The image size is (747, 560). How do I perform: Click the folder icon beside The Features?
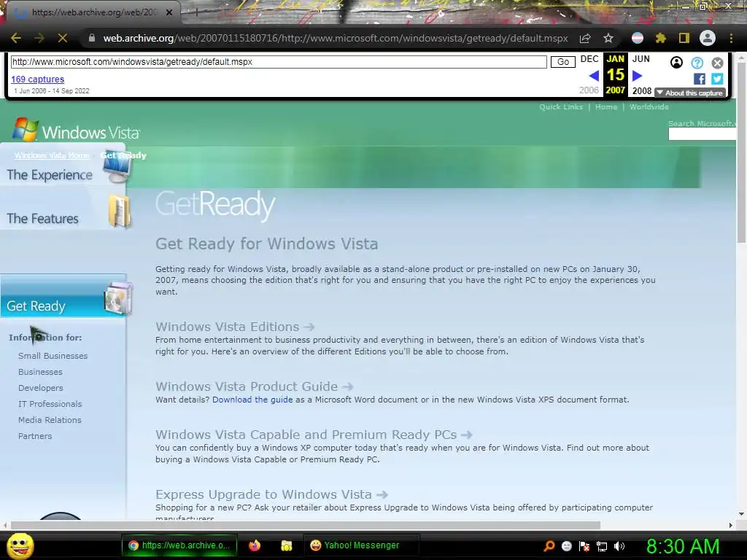120,211
